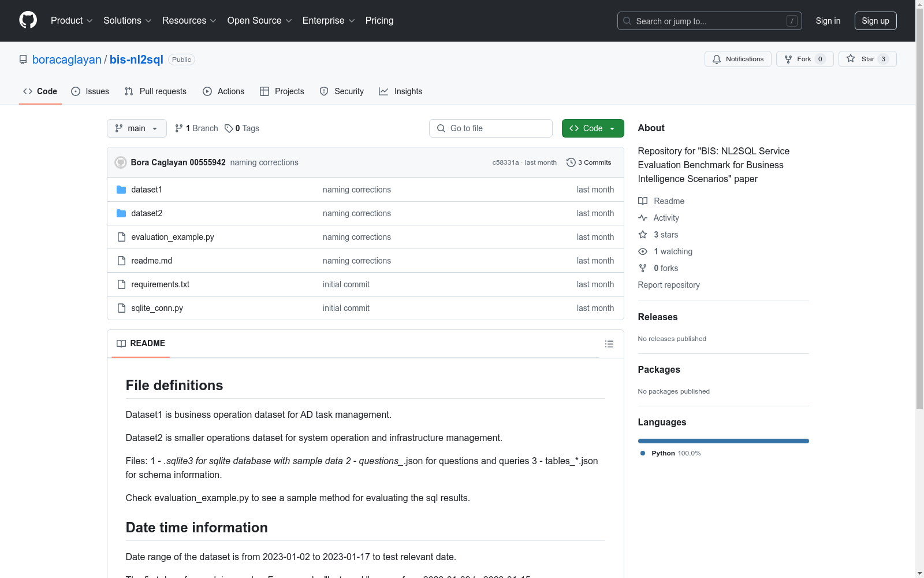Click Report repository link
924x578 pixels.
click(669, 285)
